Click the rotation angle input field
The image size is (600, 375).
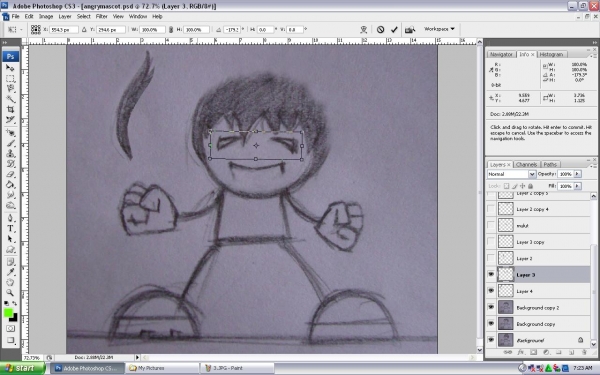(232, 29)
